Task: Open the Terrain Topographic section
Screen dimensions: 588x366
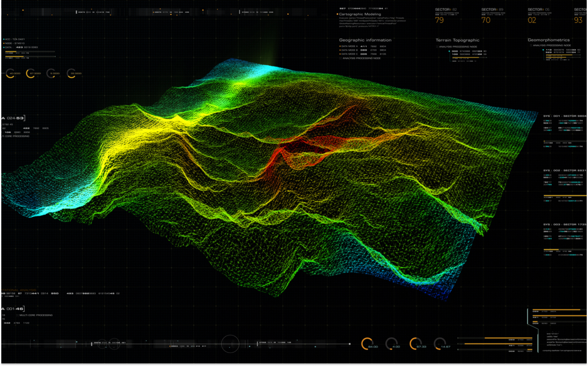Action: pos(457,40)
